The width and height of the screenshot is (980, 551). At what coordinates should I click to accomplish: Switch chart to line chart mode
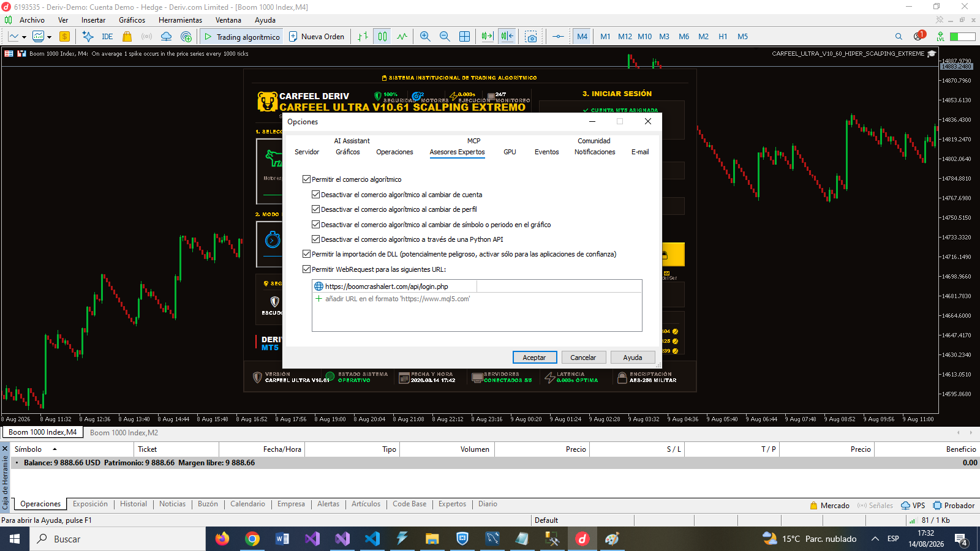pyautogui.click(x=402, y=37)
